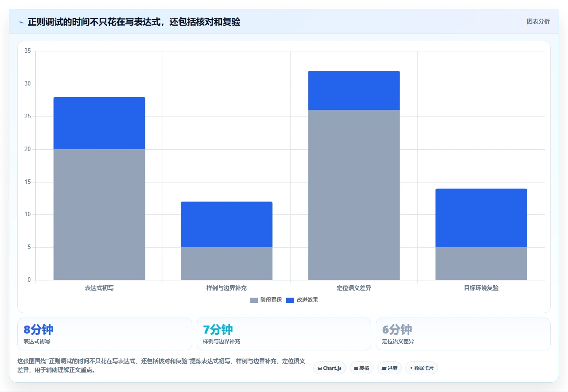Click the y-axis value 20
Image resolution: width=568 pixels, height=392 pixels.
(27, 149)
